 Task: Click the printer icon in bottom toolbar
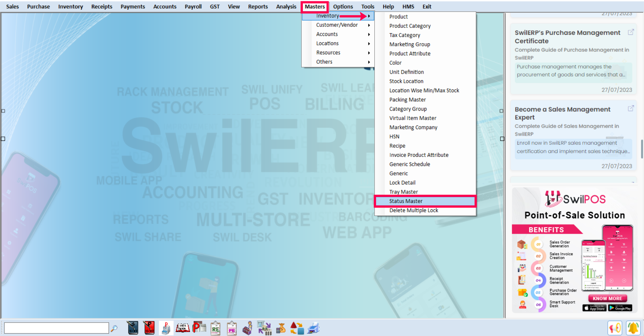314,328
